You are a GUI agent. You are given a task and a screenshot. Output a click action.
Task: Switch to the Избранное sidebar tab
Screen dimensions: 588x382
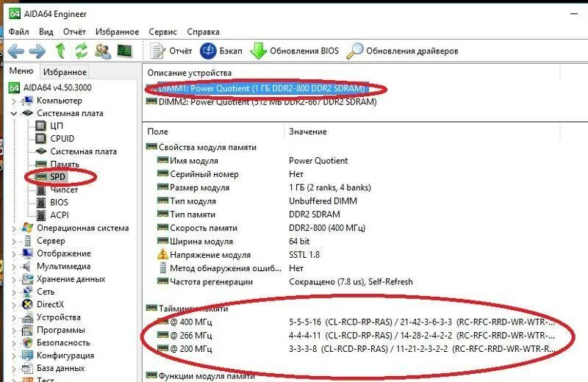click(x=65, y=71)
